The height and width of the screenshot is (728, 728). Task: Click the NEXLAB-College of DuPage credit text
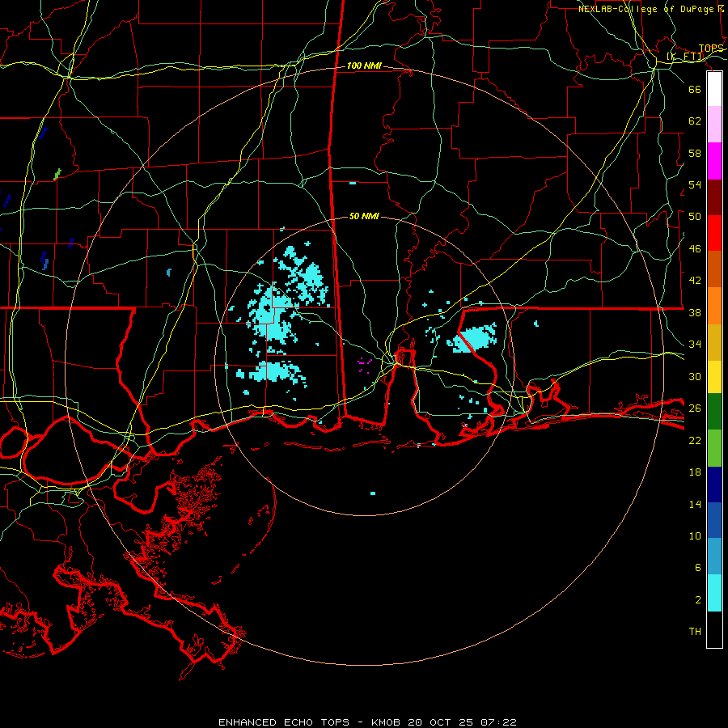pyautogui.click(x=651, y=9)
